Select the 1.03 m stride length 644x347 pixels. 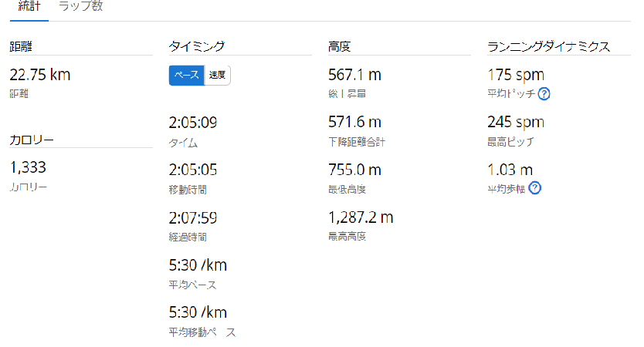point(510,170)
